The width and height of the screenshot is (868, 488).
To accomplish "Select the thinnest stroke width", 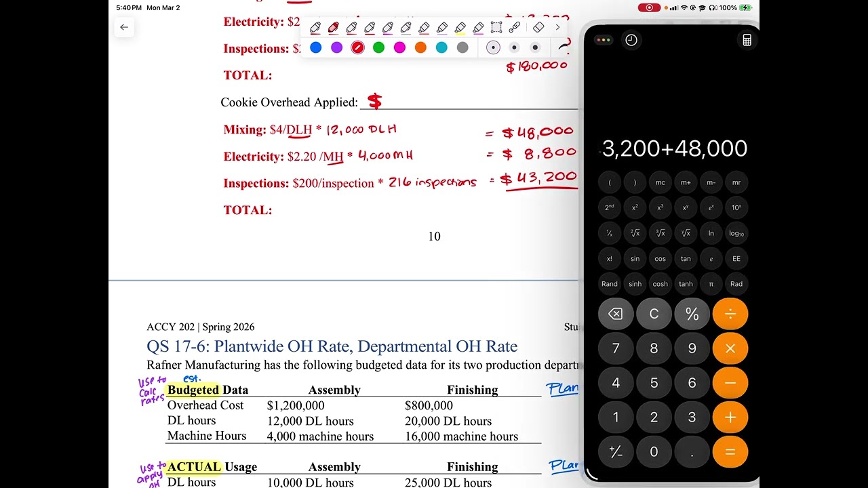I will click(493, 47).
